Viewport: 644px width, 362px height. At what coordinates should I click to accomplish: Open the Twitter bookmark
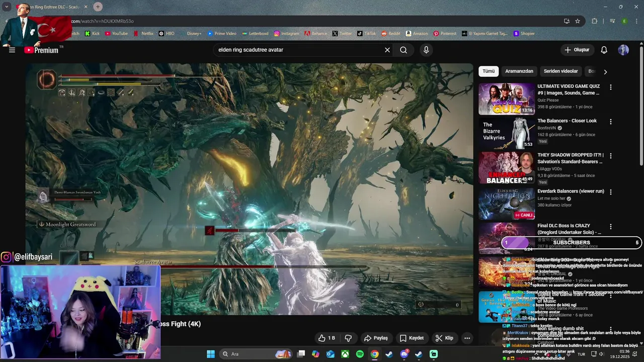click(342, 34)
